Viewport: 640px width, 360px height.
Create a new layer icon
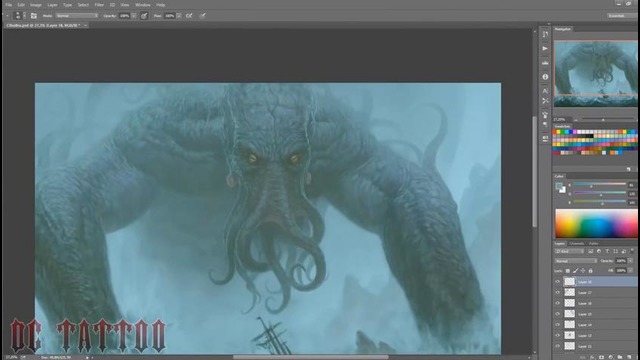(x=629, y=357)
